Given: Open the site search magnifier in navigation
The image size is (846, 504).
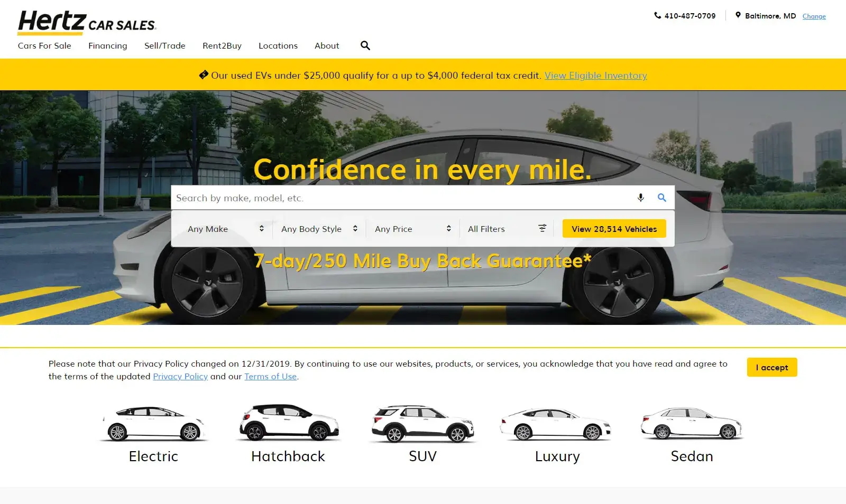Looking at the screenshot, I should click(365, 45).
